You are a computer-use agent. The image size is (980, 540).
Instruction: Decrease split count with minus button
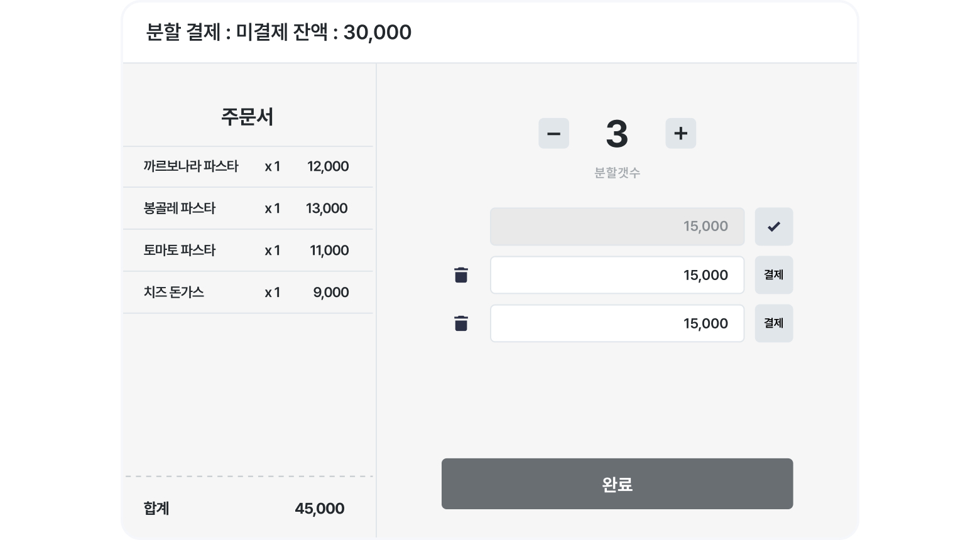click(x=553, y=133)
